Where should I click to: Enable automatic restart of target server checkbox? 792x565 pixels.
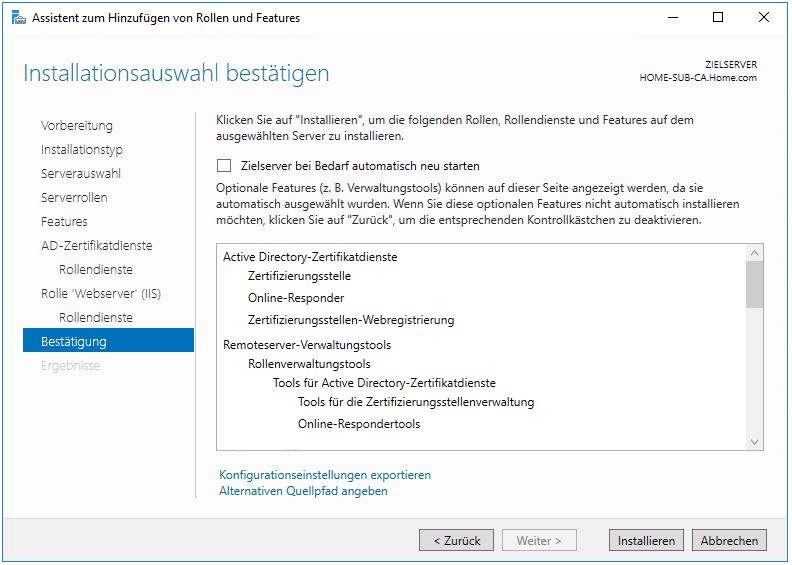224,166
